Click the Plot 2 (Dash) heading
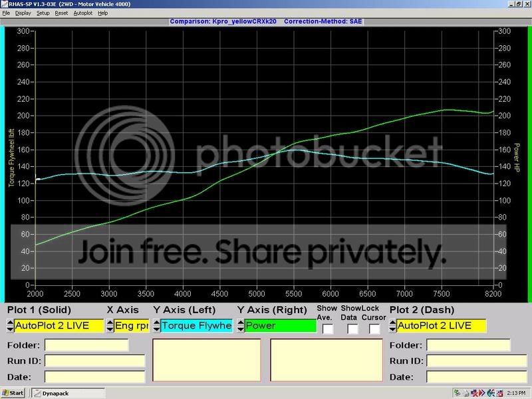 pyautogui.click(x=422, y=310)
